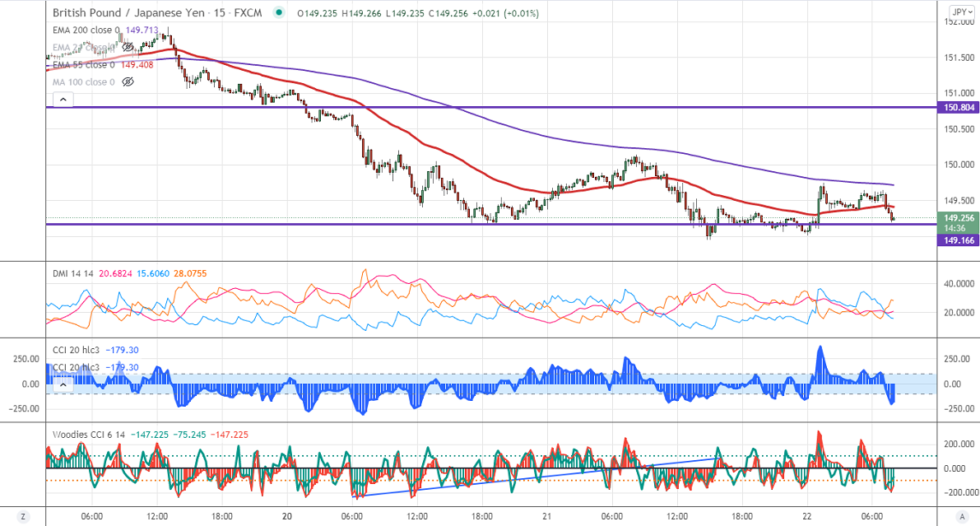The image size is (980, 526).
Task: Collapse the main chart indicator legend with the arrow
Action: click(63, 100)
